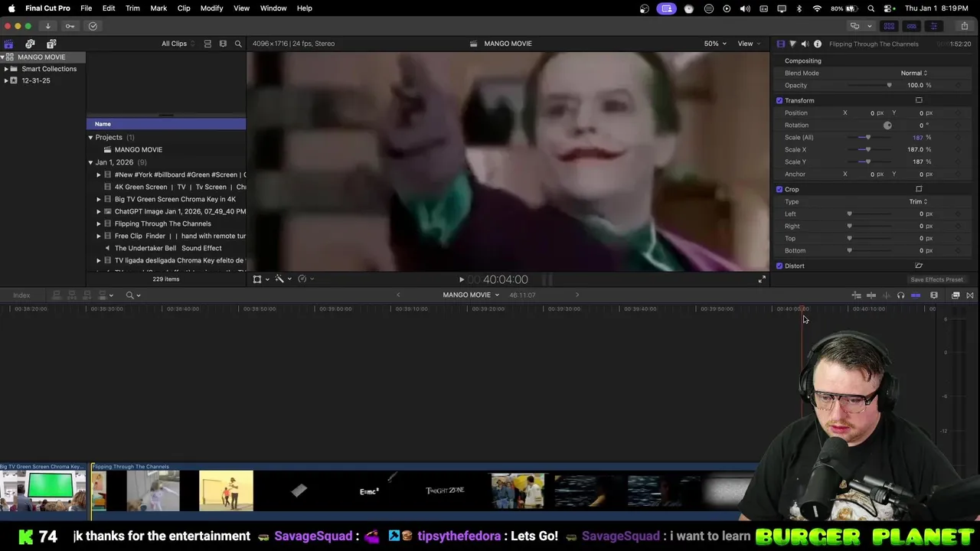980x551 pixels.
Task: Open the transform tool popup in viewer
Action: [260, 279]
